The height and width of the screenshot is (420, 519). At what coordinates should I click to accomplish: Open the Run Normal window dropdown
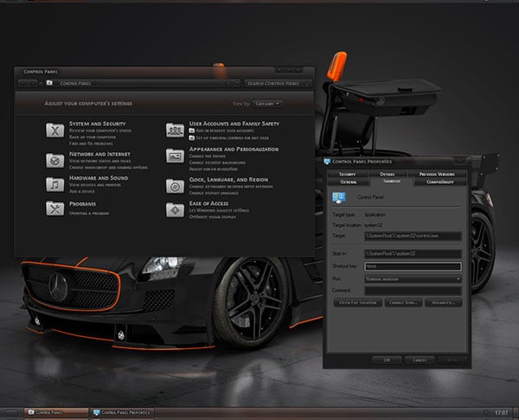413,279
